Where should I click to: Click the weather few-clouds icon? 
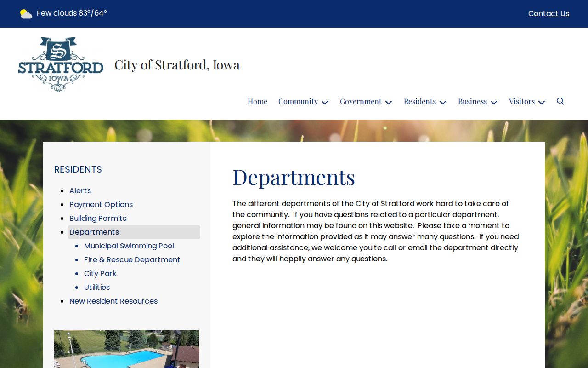pos(26,14)
